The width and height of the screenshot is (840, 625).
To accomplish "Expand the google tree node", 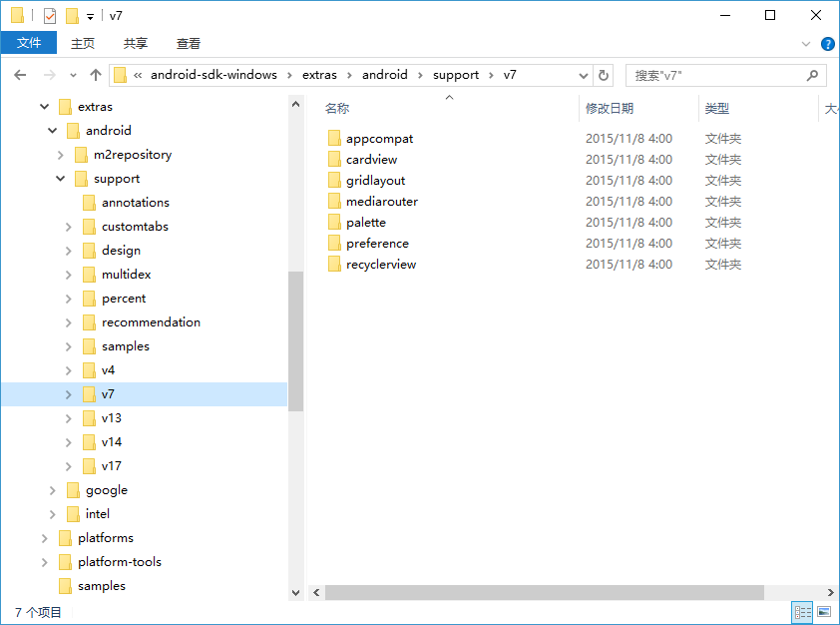I will (x=53, y=489).
